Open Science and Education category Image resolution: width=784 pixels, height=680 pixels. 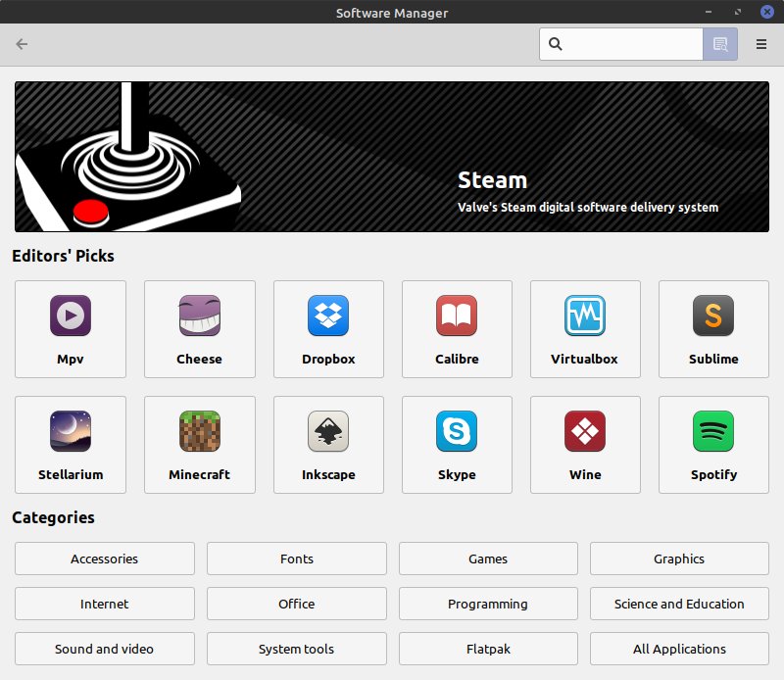(679, 604)
